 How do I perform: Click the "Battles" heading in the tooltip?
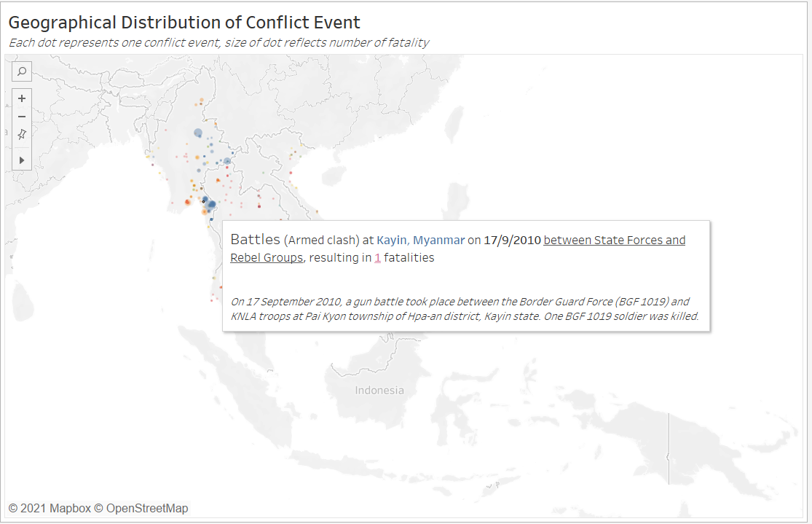(255, 240)
